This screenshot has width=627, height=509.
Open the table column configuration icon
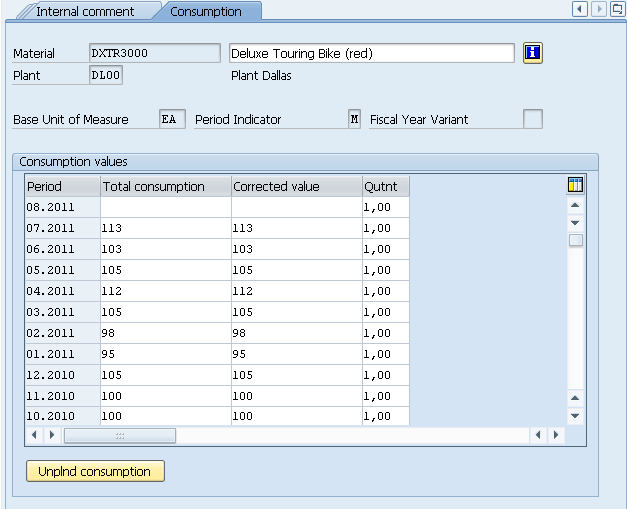575,185
